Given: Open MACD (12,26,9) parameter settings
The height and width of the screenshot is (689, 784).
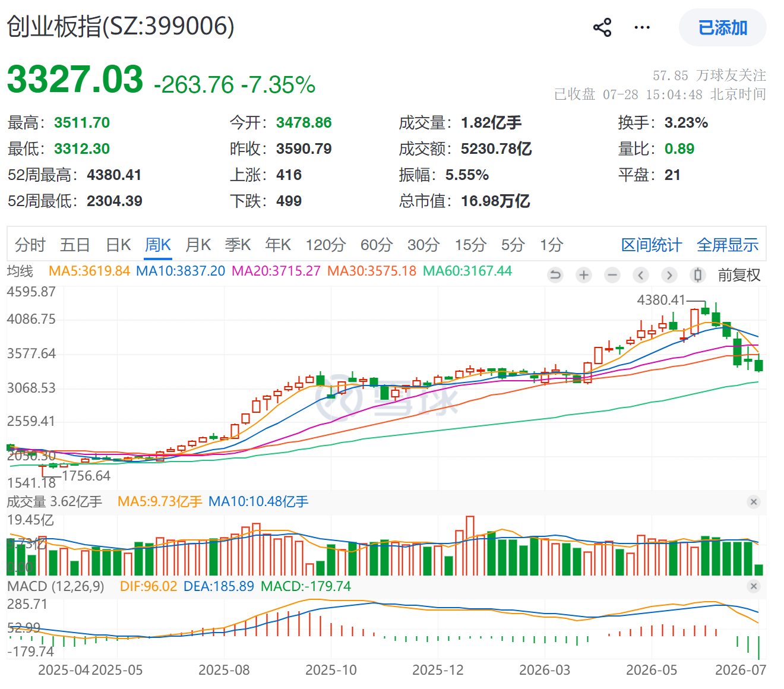Looking at the screenshot, I should click(x=56, y=586).
